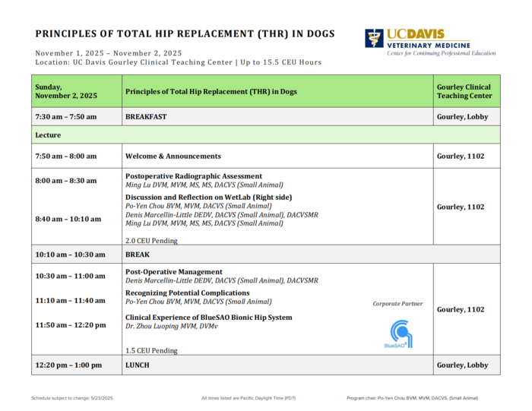
Task: Click the 'LUNCH' cell
Action: tap(277, 365)
